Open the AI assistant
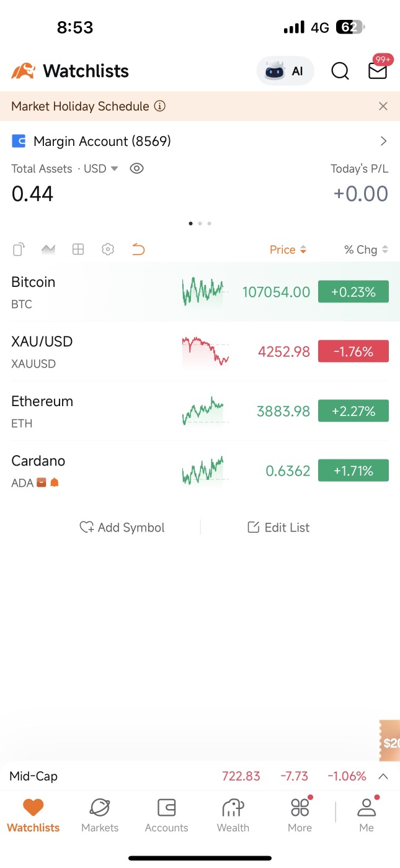The image size is (400, 868). pyautogui.click(x=285, y=71)
